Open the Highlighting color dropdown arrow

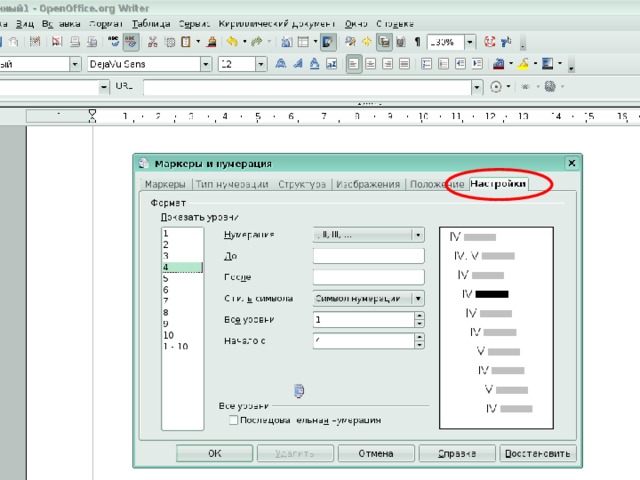click(x=535, y=64)
